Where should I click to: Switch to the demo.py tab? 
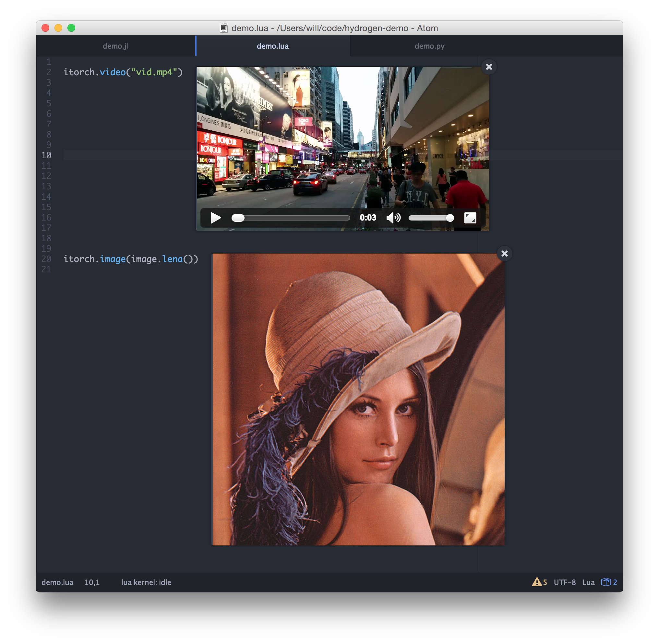pyautogui.click(x=429, y=46)
